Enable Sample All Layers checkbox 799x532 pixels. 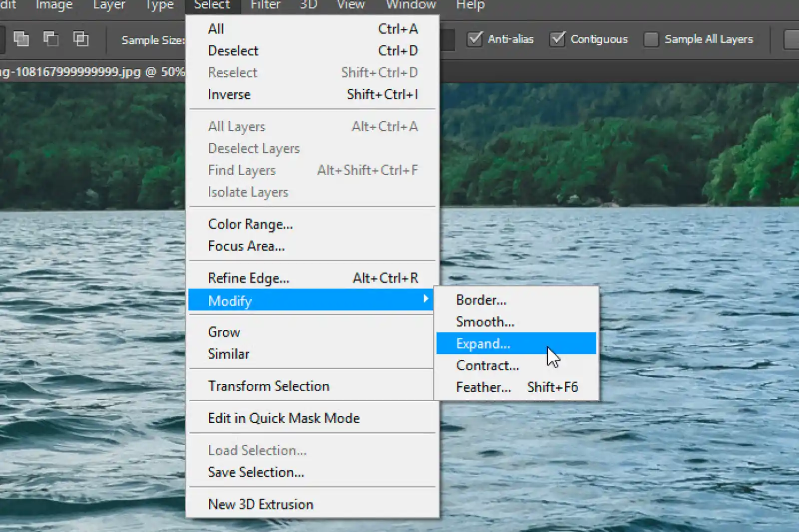click(x=651, y=39)
